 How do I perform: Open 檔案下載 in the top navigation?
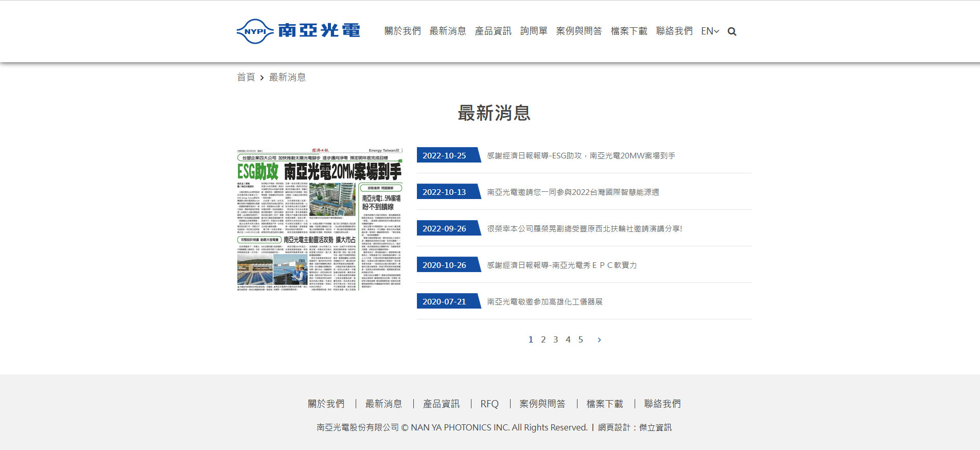(x=629, y=31)
